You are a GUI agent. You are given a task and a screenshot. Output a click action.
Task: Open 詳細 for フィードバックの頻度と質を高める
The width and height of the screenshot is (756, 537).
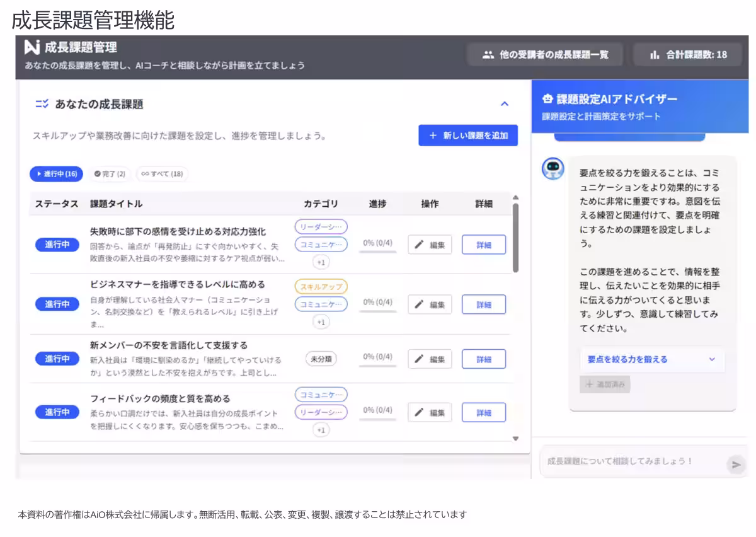pyautogui.click(x=484, y=412)
